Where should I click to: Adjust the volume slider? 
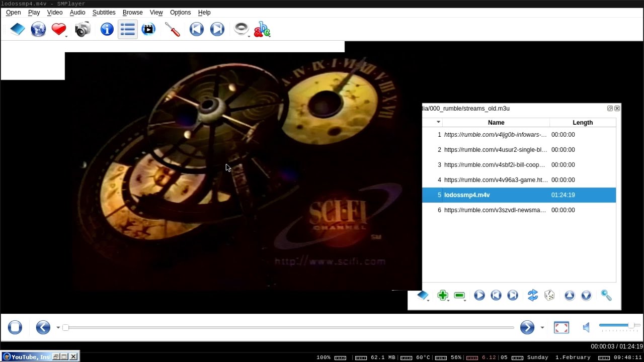[619, 326]
